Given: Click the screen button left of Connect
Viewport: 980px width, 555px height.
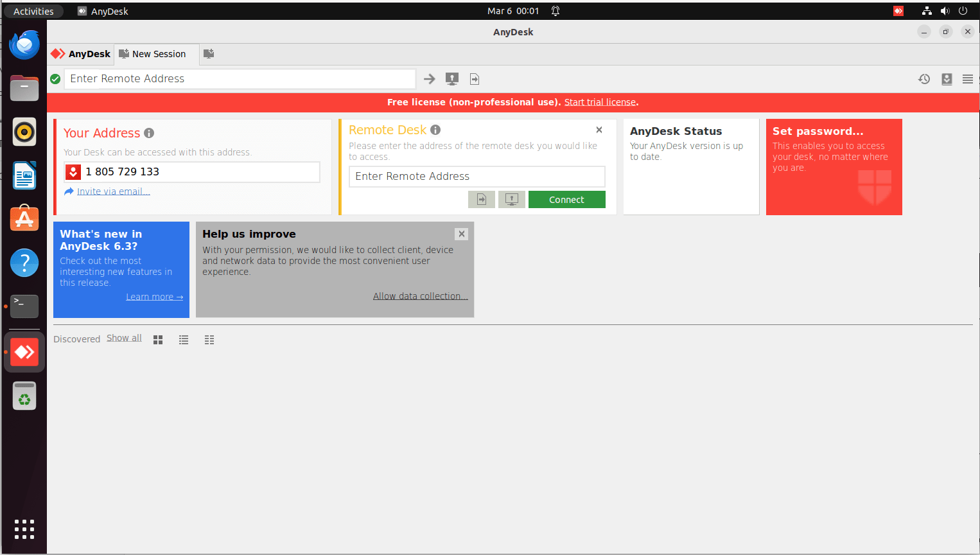Looking at the screenshot, I should click(x=512, y=200).
